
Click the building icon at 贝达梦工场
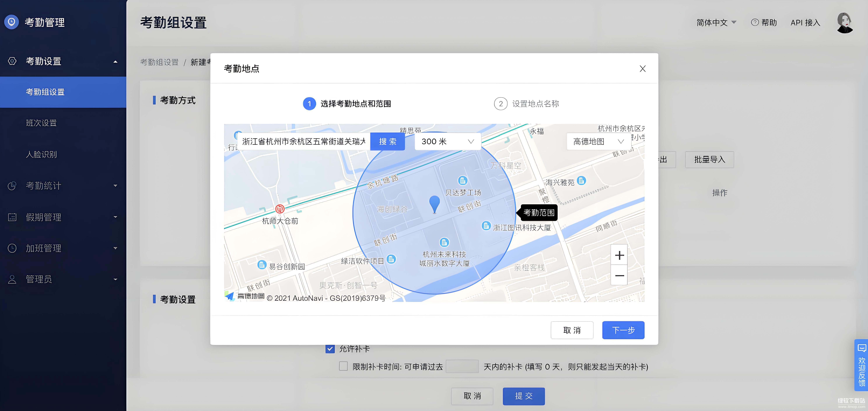463,180
